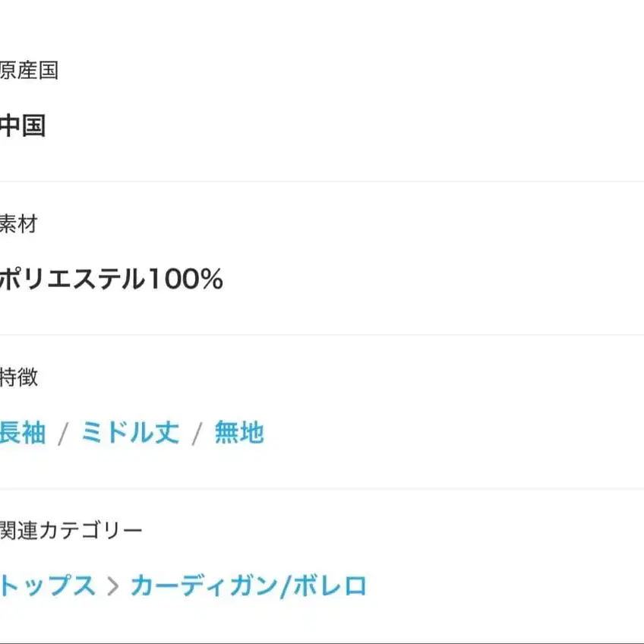Click the slash between 長袖 and ミドル丈
The height and width of the screenshot is (644, 644).
click(64, 434)
